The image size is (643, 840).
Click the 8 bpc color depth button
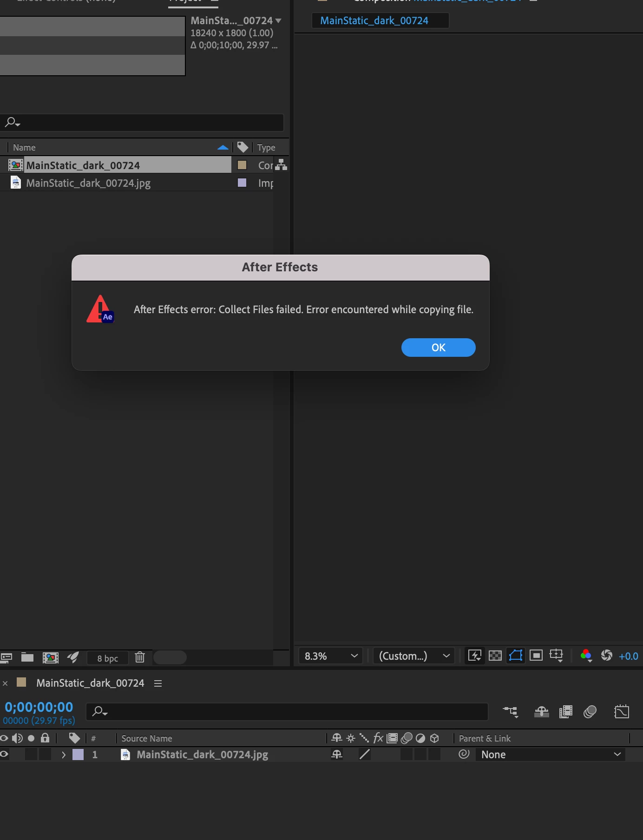[x=107, y=658]
